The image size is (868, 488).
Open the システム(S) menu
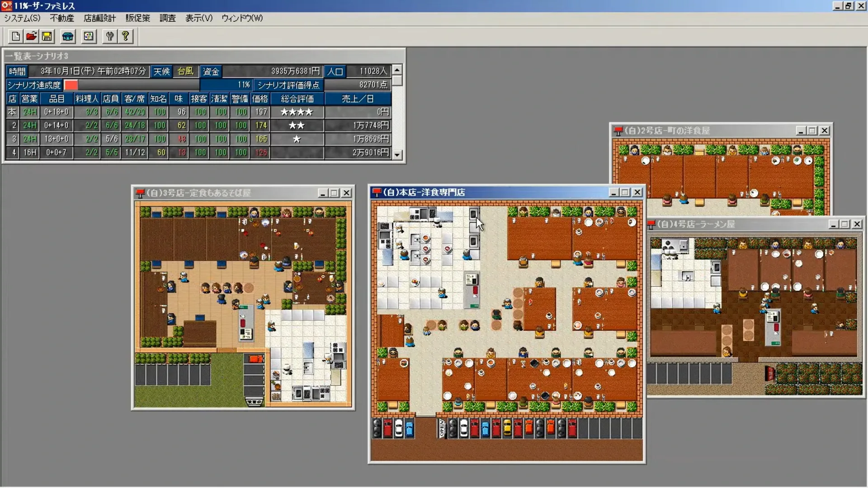click(22, 19)
